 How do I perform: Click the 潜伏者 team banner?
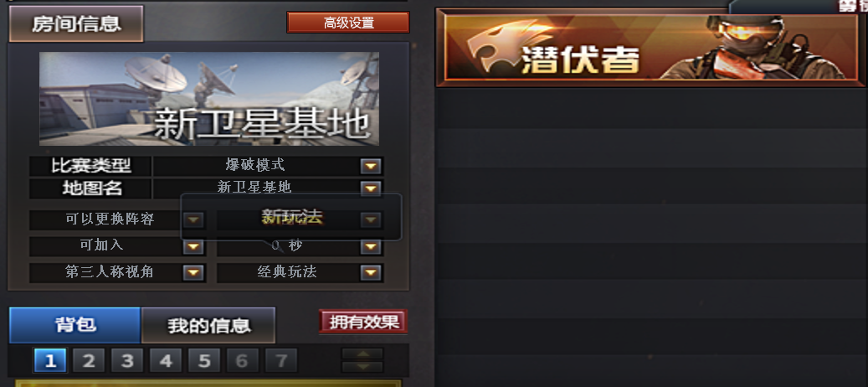click(x=650, y=48)
